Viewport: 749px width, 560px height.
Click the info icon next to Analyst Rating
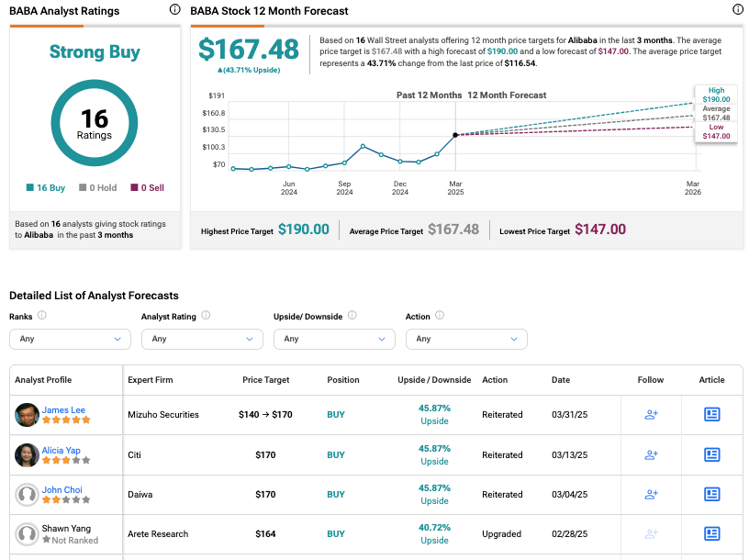coord(206,316)
